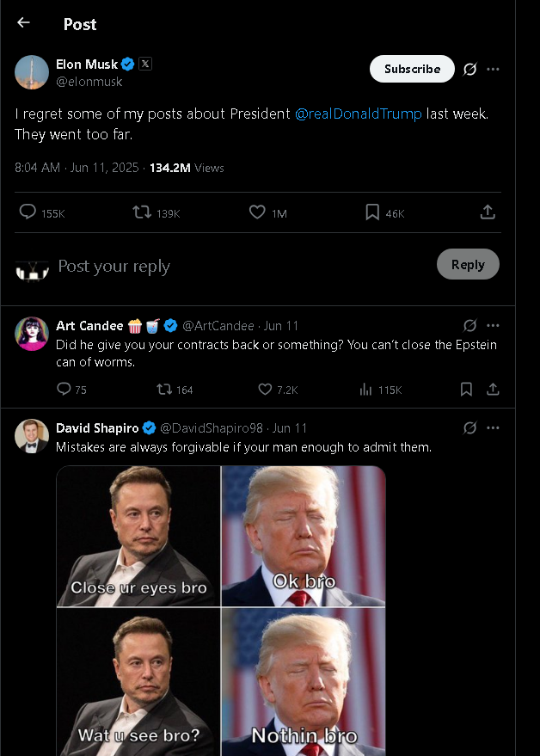This screenshot has width=540, height=756.
Task: Reply to Art Candee's comment
Action: click(64, 390)
